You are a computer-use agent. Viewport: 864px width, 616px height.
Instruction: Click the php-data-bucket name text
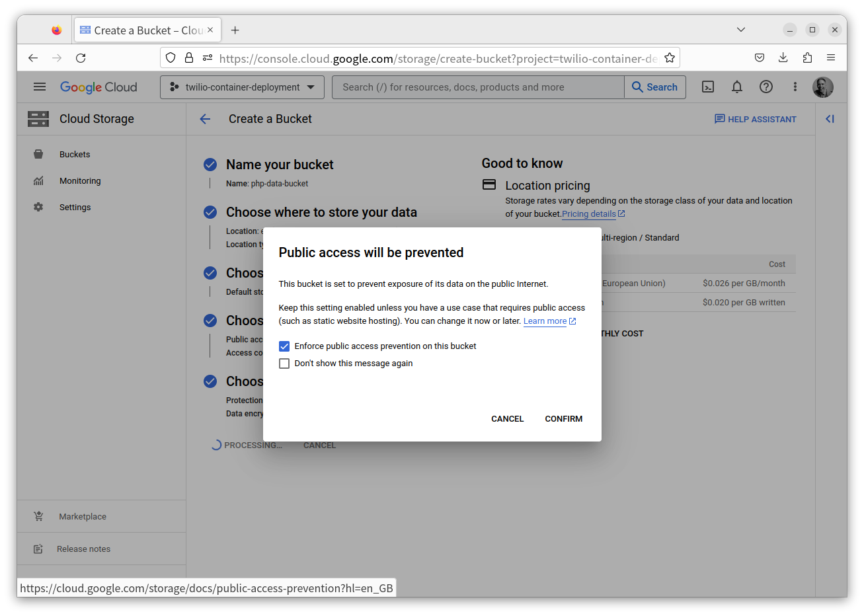(280, 184)
